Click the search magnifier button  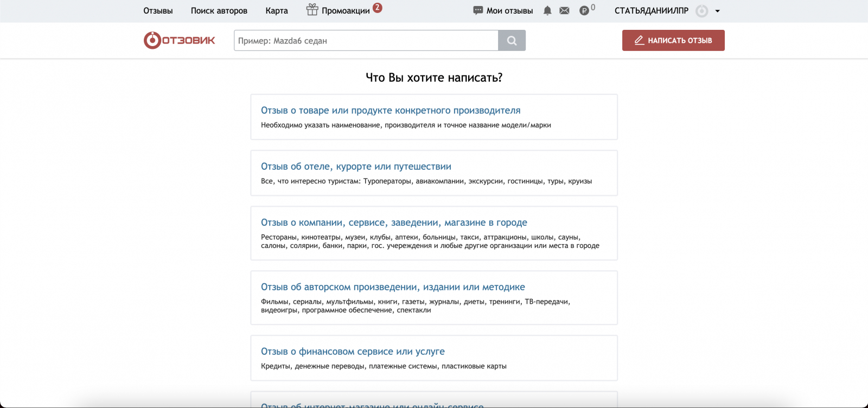click(512, 41)
